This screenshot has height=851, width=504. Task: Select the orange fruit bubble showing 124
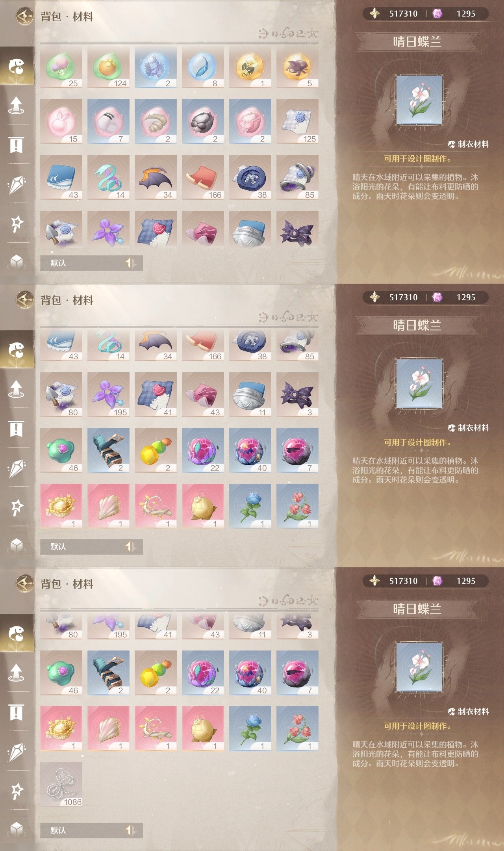point(108,66)
